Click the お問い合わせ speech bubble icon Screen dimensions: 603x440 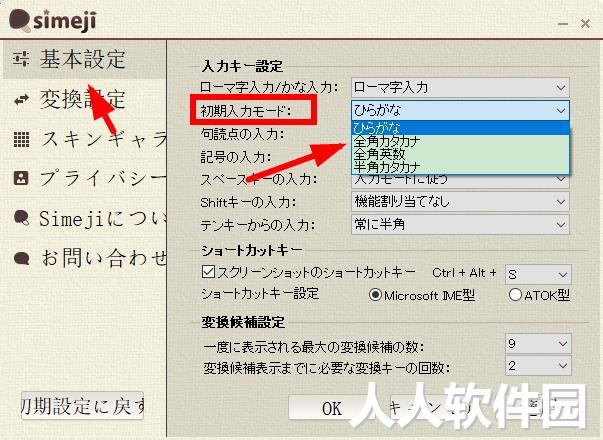(x=21, y=258)
